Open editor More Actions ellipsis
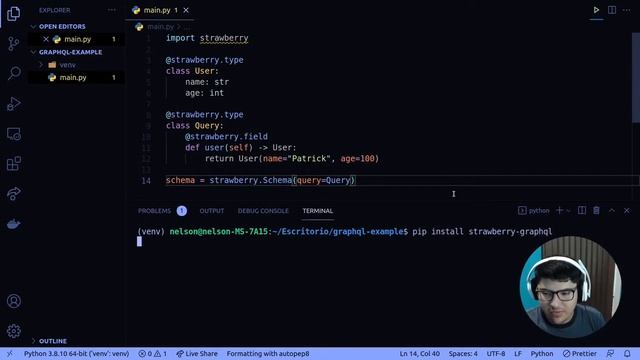Screen dimensions: 640x360 (x=627, y=10)
